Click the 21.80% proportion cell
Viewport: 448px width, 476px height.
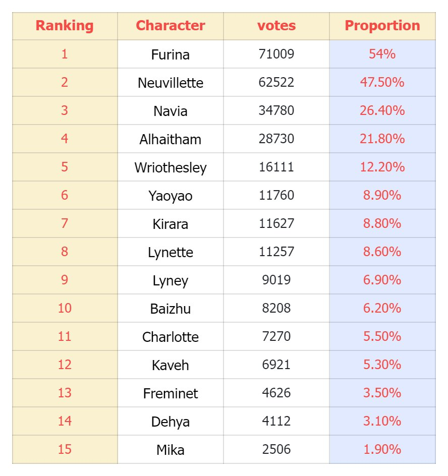pos(382,139)
